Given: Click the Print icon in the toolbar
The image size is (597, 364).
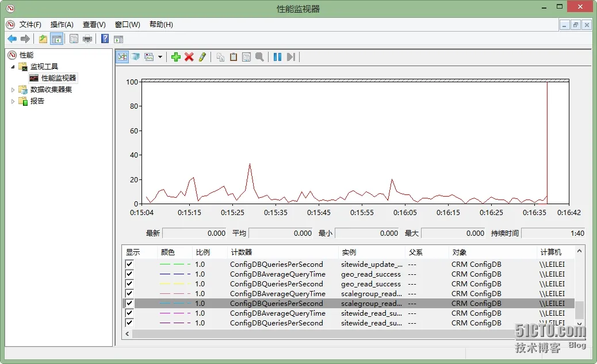Looking at the screenshot, I should click(87, 39).
